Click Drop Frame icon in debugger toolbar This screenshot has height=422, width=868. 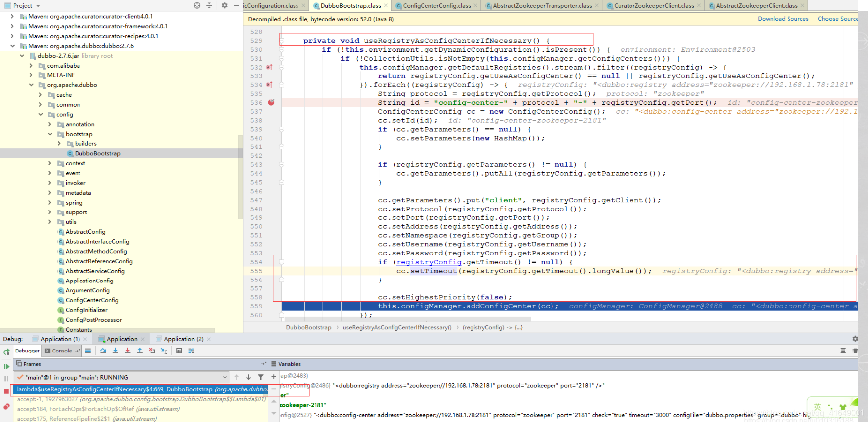click(152, 351)
